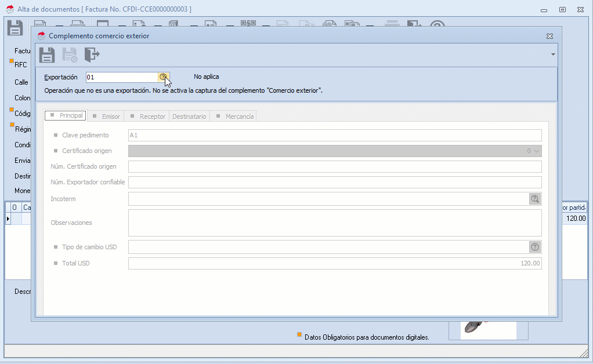
Task: Click the Incoterm search lookup icon
Action: click(534, 199)
